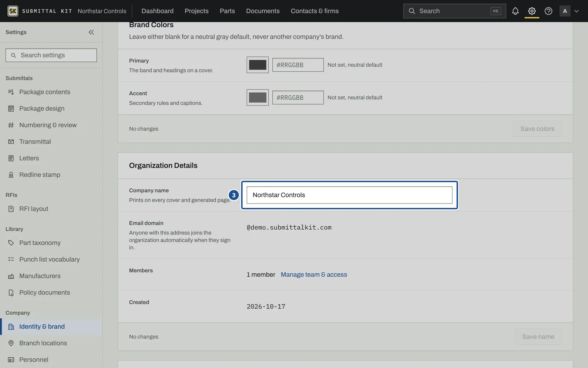Click the Letters document icon

(x=11, y=158)
